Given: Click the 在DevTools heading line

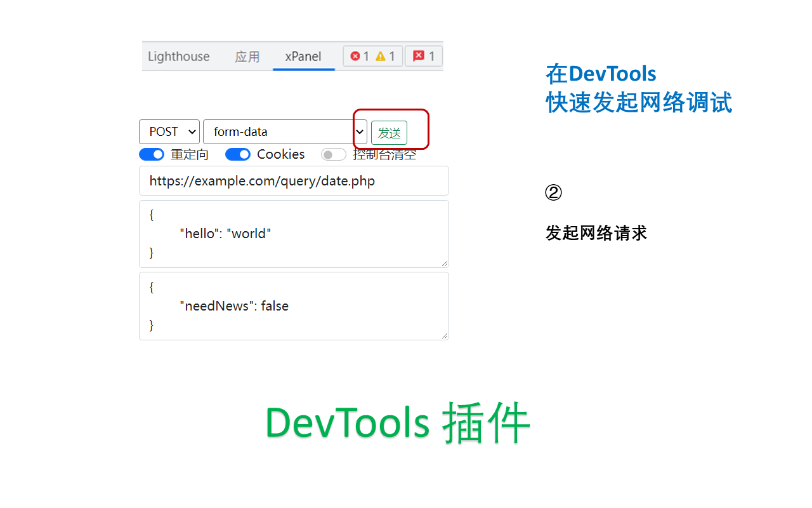Looking at the screenshot, I should click(x=601, y=74).
